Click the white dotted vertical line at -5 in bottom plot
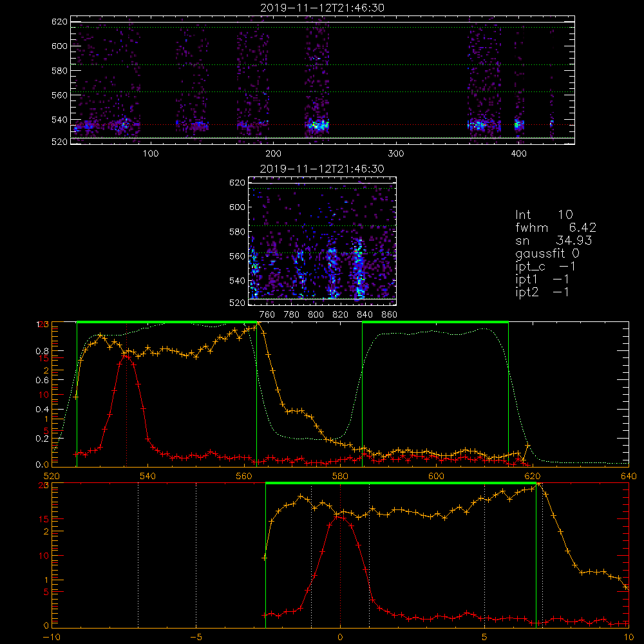This screenshot has width=644, height=644. click(196, 554)
